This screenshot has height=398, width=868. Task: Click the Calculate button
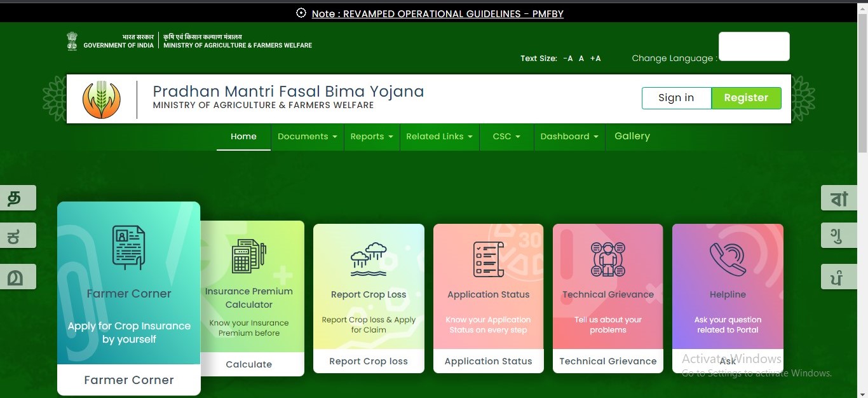pyautogui.click(x=249, y=364)
